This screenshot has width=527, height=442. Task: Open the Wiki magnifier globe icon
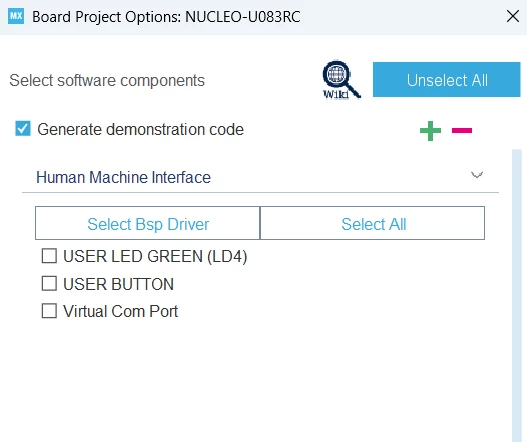[341, 80]
